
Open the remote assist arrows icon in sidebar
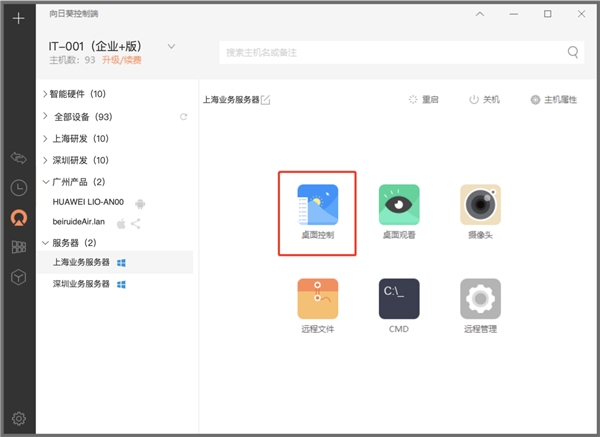tap(18, 158)
